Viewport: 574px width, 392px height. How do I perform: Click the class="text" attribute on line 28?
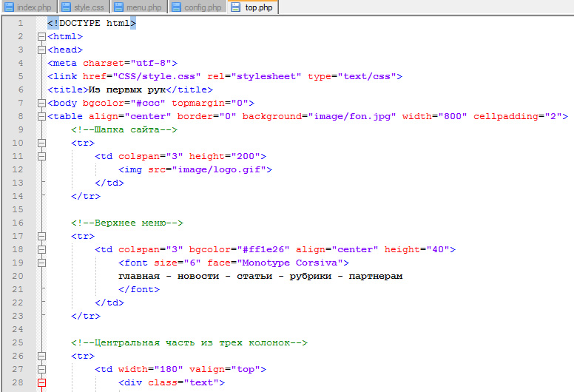183,382
